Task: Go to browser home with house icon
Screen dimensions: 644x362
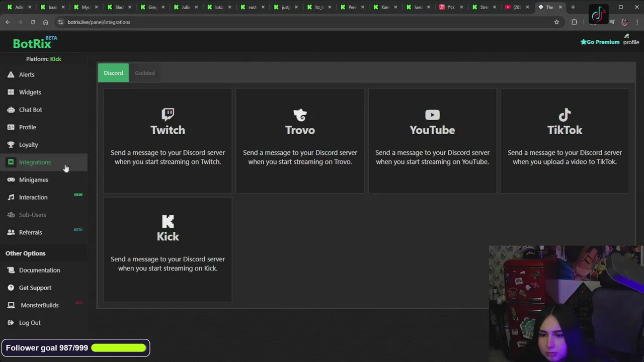Action: coord(45,22)
